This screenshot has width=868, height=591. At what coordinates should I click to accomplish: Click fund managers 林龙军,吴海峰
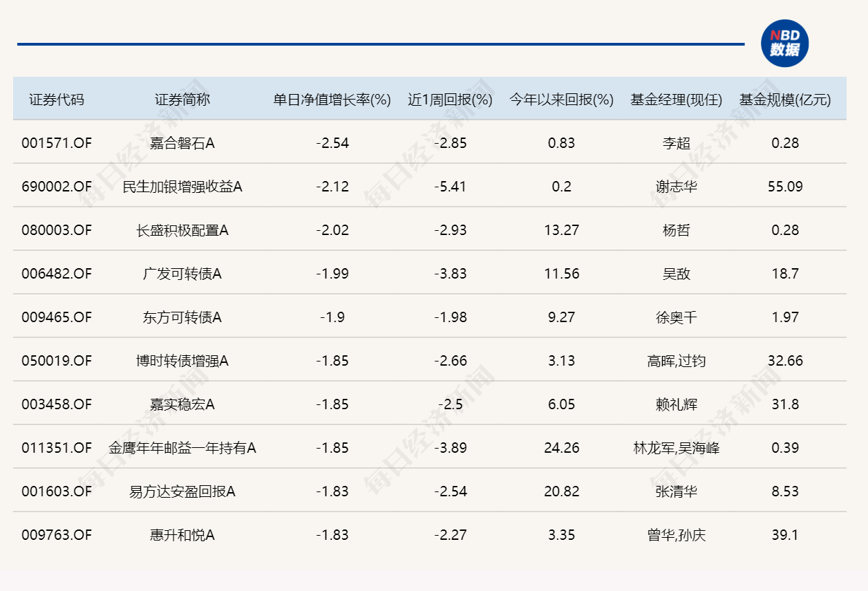click(676, 448)
